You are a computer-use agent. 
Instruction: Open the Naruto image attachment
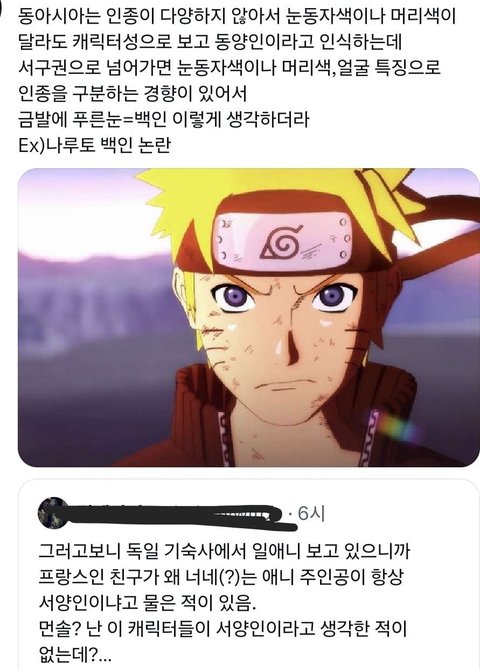pyautogui.click(x=248, y=317)
